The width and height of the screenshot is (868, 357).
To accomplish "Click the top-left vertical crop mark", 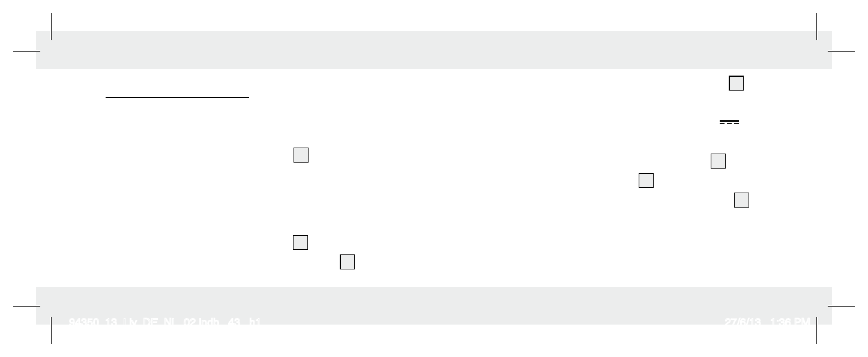I will pyautogui.click(x=52, y=26).
